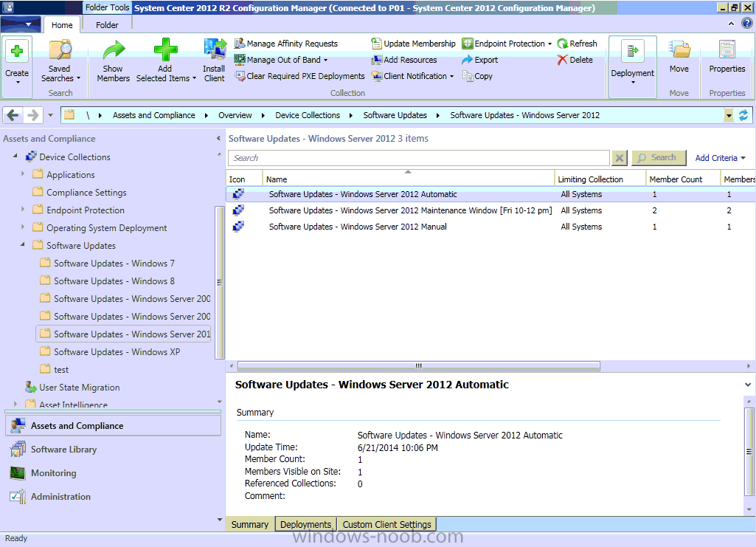Click the Refresh ribbon button

(x=577, y=44)
